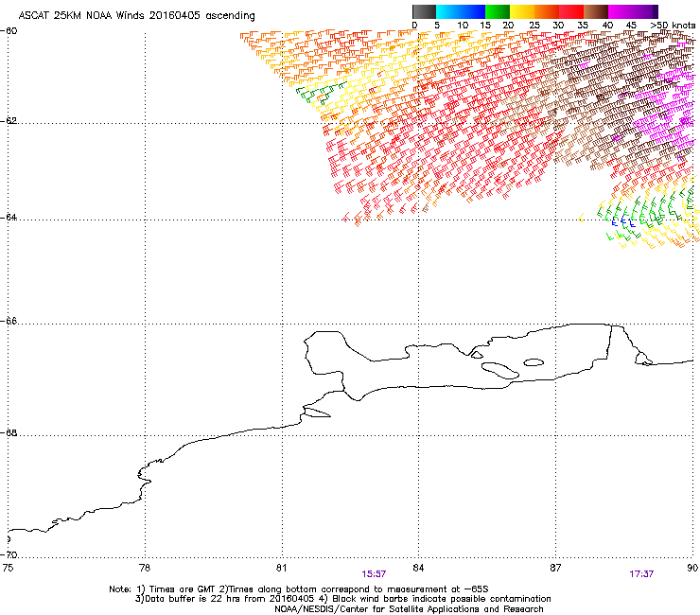Viewport: 700px width, 615px height.
Task: Click the '87' longitude label
Action: pos(555,568)
